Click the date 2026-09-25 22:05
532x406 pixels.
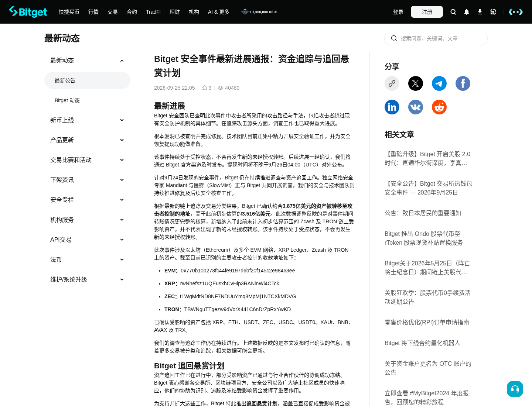tap(174, 88)
